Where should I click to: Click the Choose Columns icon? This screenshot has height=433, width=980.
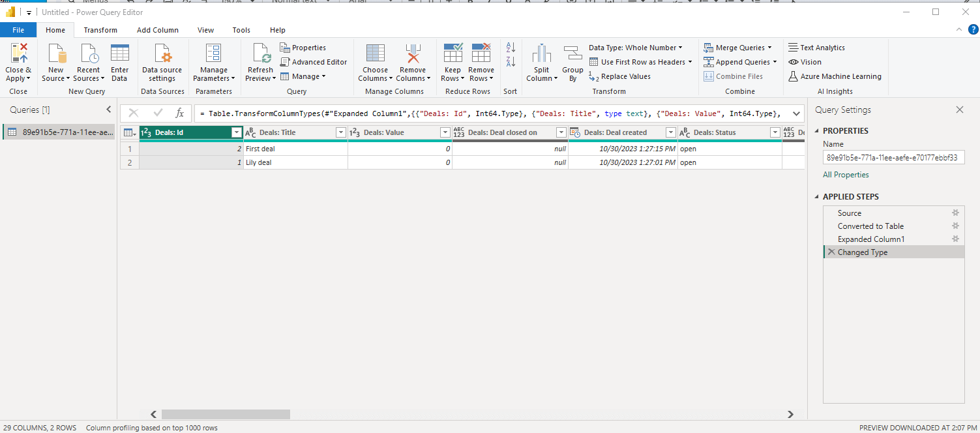point(375,53)
